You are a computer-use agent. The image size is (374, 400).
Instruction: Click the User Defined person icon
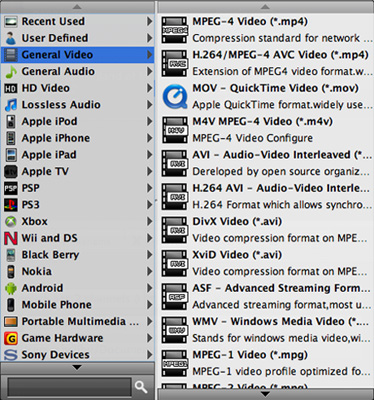coord(11,38)
